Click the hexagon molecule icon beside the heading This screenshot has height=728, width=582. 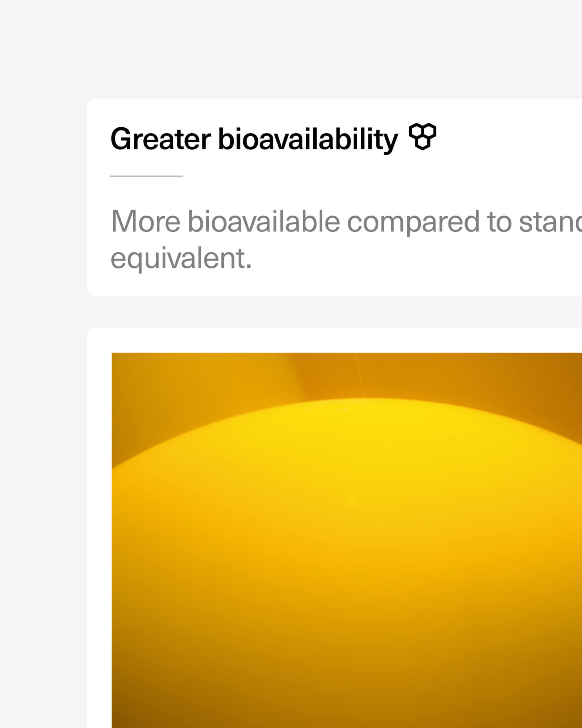coord(423,137)
